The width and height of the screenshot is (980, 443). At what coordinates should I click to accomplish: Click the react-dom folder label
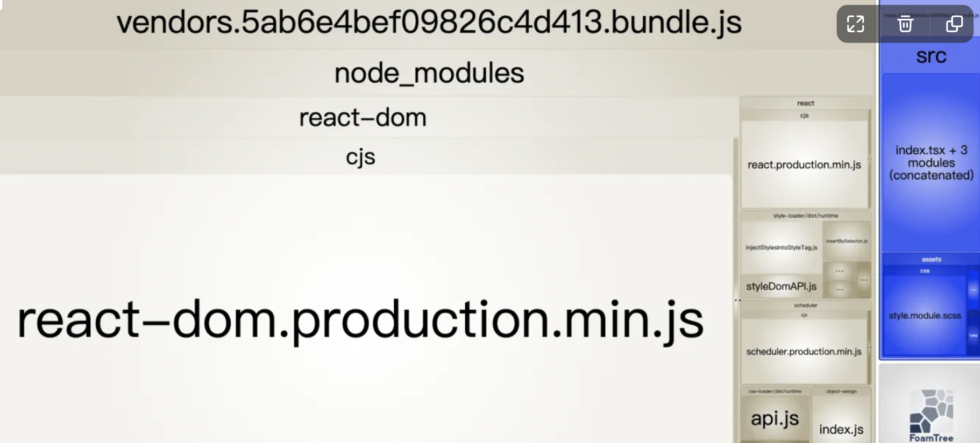click(363, 117)
